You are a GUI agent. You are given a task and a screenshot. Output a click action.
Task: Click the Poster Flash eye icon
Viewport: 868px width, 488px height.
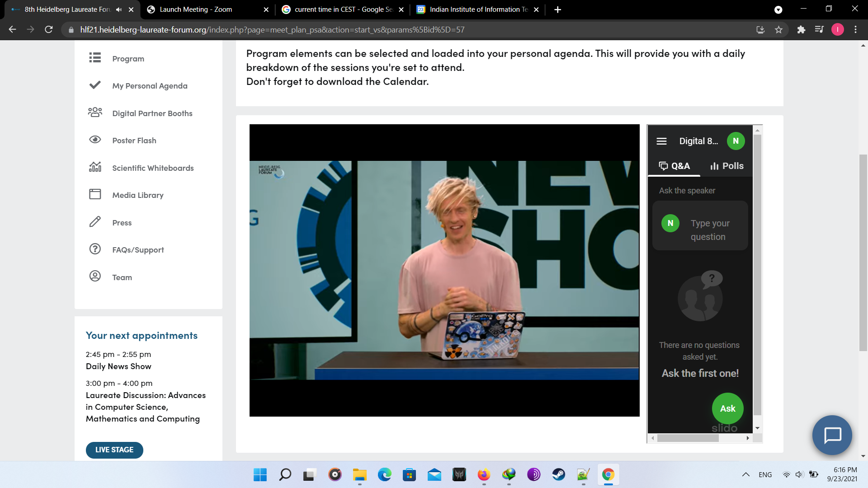click(95, 140)
